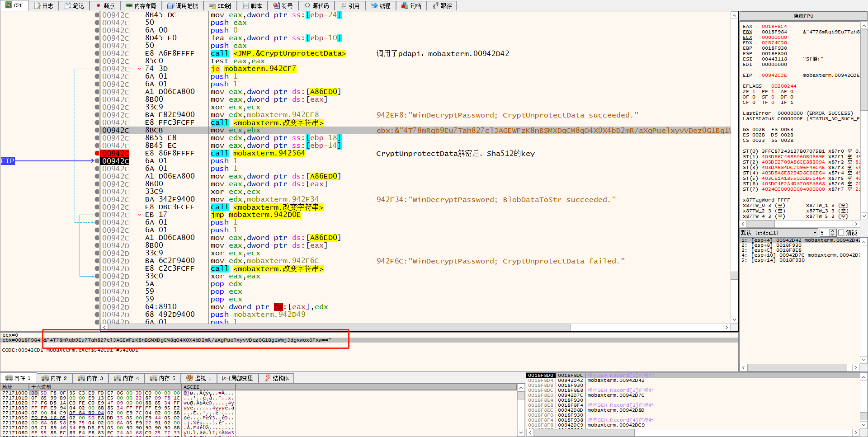Switch to 内存 1 dump tab
This screenshot has width=868, height=437.
(x=18, y=378)
